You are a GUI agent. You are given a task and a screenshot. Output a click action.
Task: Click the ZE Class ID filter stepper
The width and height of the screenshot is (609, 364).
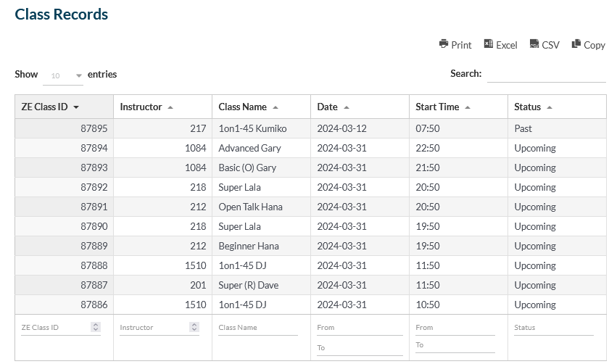pyautogui.click(x=96, y=327)
